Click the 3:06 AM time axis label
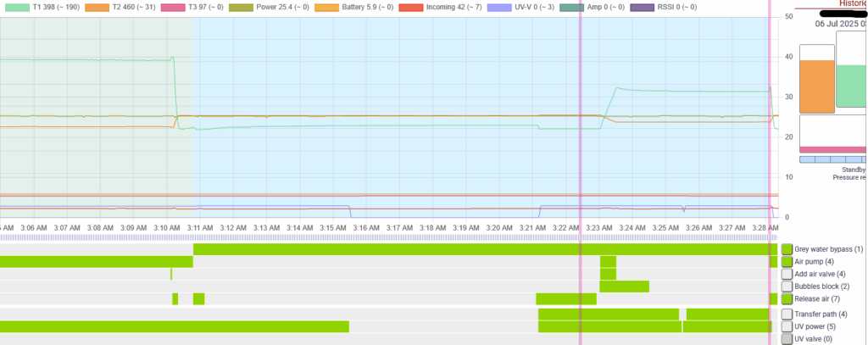This screenshot has width=868, height=345. [x=35, y=228]
